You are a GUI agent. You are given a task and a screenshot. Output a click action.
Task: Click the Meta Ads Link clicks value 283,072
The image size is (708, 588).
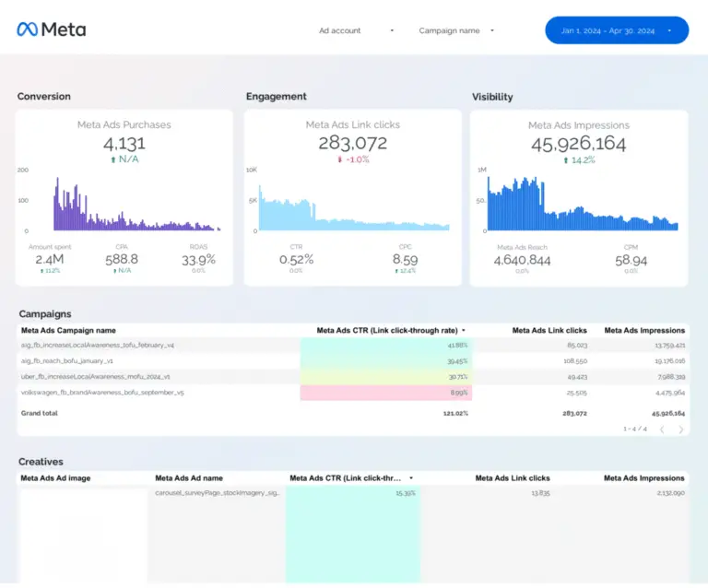pyautogui.click(x=353, y=144)
